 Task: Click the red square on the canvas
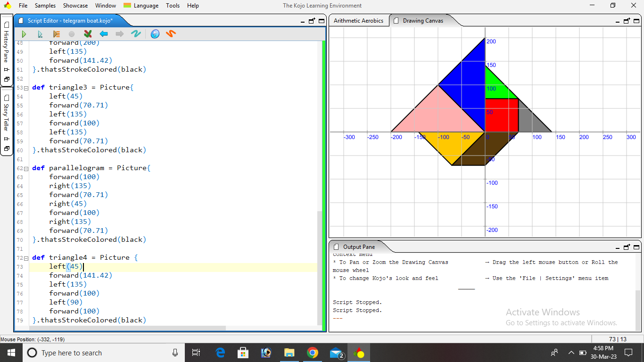[502, 115]
